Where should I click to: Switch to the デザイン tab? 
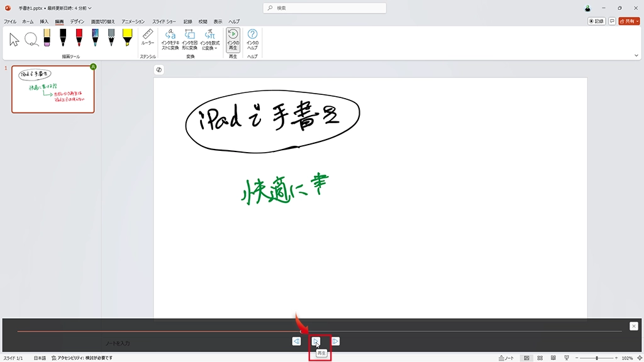(77, 21)
